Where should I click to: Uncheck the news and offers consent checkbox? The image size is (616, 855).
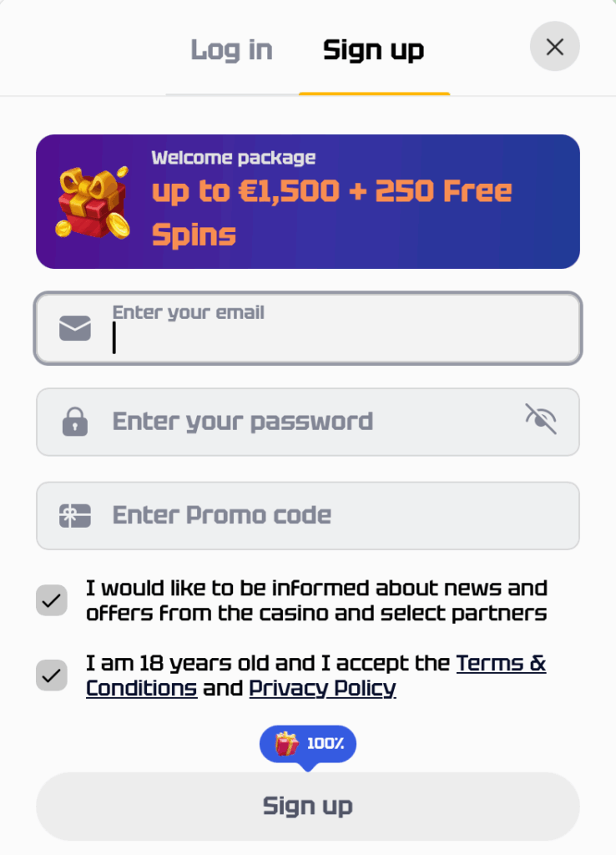coord(52,600)
